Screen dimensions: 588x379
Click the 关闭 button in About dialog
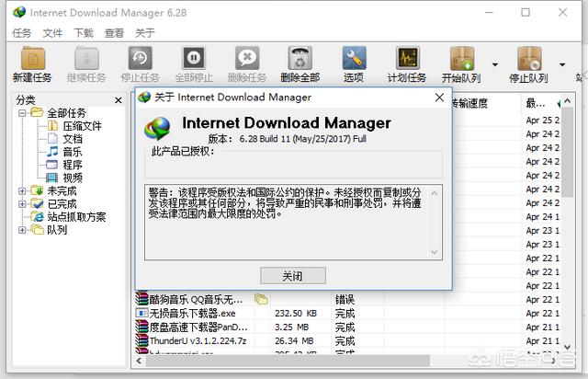click(x=293, y=276)
